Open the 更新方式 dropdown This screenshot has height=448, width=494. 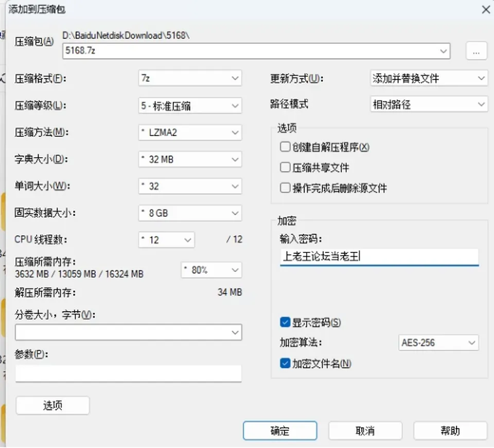coord(429,78)
